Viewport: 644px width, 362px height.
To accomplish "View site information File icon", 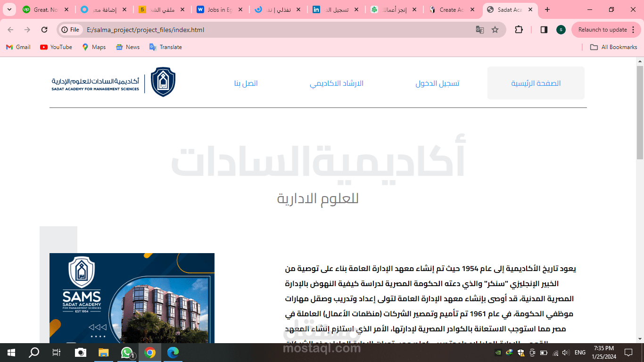I will [x=70, y=30].
